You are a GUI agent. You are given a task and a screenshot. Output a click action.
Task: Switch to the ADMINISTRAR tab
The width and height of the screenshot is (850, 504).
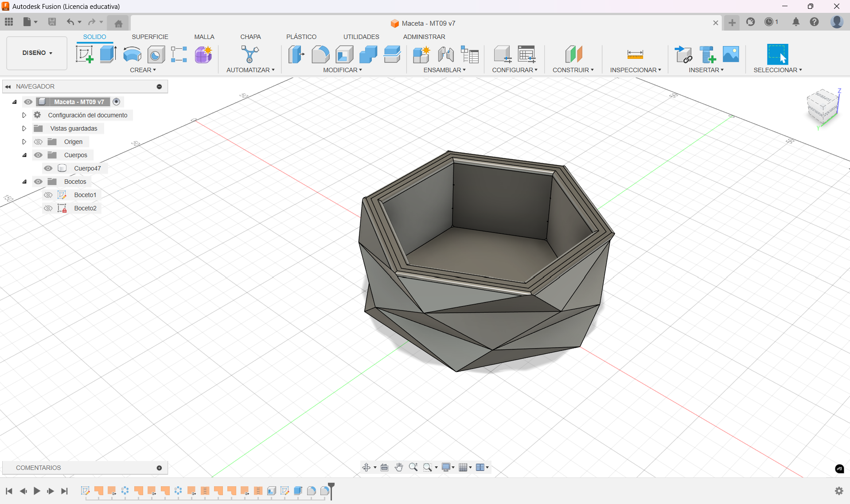pyautogui.click(x=424, y=37)
